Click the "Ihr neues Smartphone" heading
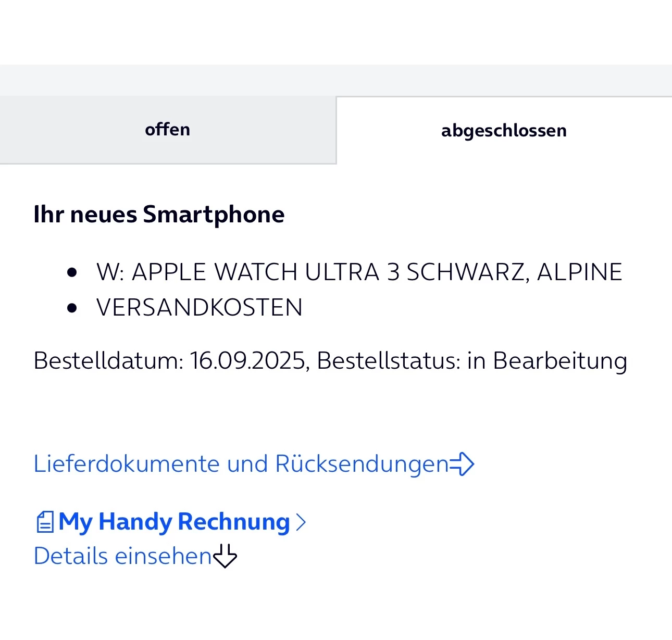 (159, 215)
